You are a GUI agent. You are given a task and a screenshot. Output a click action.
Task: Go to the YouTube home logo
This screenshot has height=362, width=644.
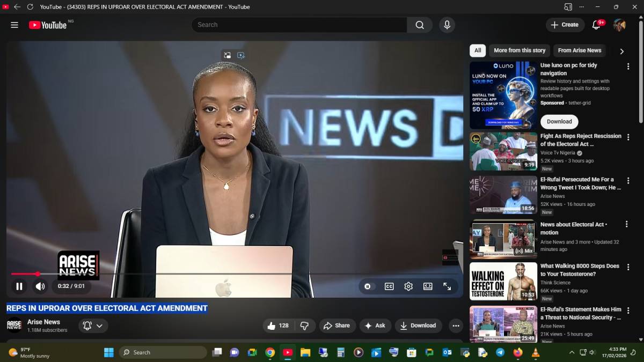48,25
